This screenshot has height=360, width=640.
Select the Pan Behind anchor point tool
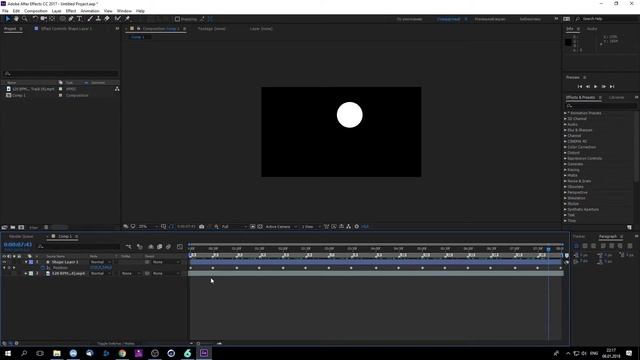click(52, 19)
